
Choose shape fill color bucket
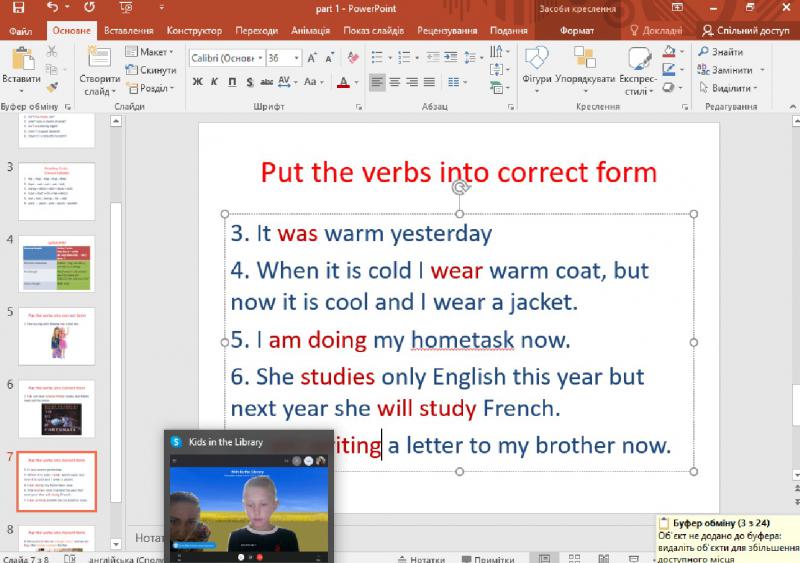669,51
